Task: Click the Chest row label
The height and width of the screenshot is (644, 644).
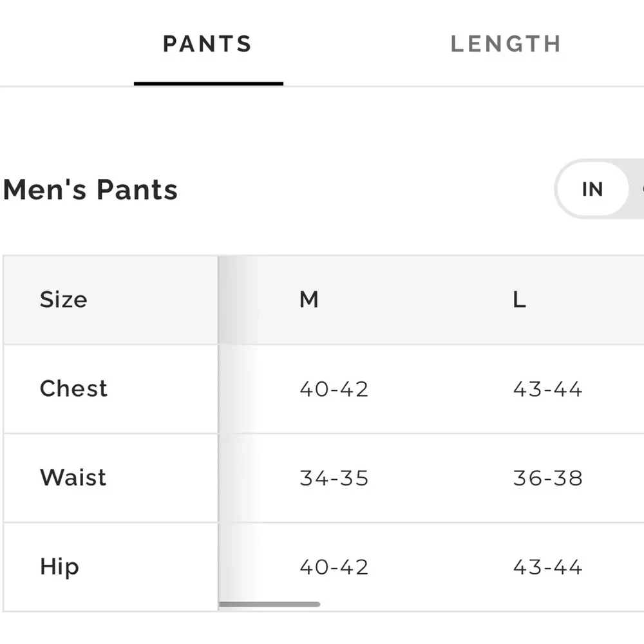Action: (73, 388)
